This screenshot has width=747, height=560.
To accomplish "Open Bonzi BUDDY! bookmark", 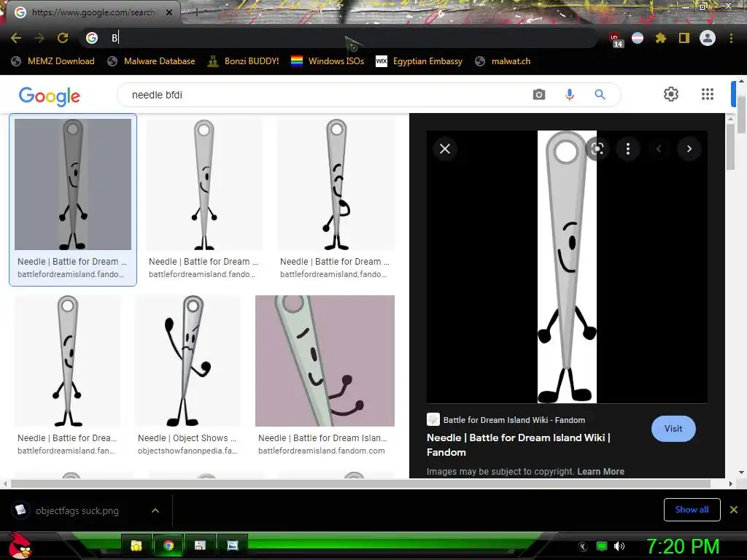I will [x=244, y=61].
